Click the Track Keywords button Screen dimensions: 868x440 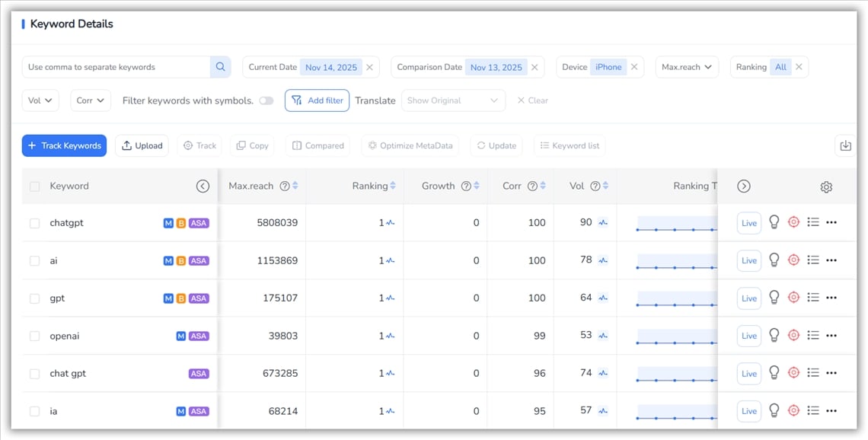(64, 145)
